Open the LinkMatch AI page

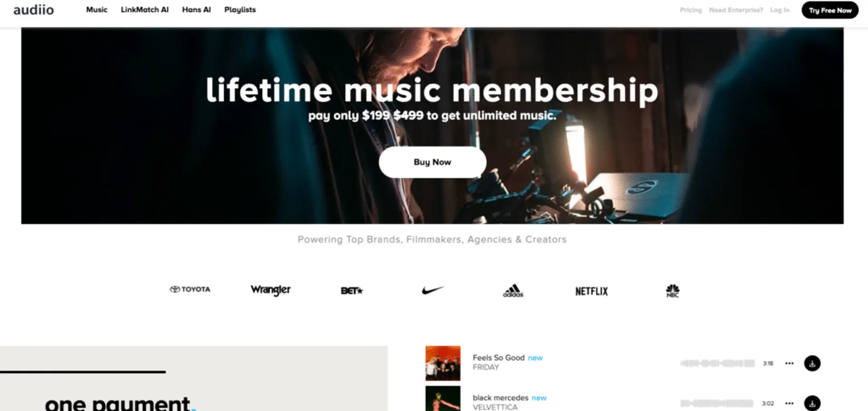[145, 9]
